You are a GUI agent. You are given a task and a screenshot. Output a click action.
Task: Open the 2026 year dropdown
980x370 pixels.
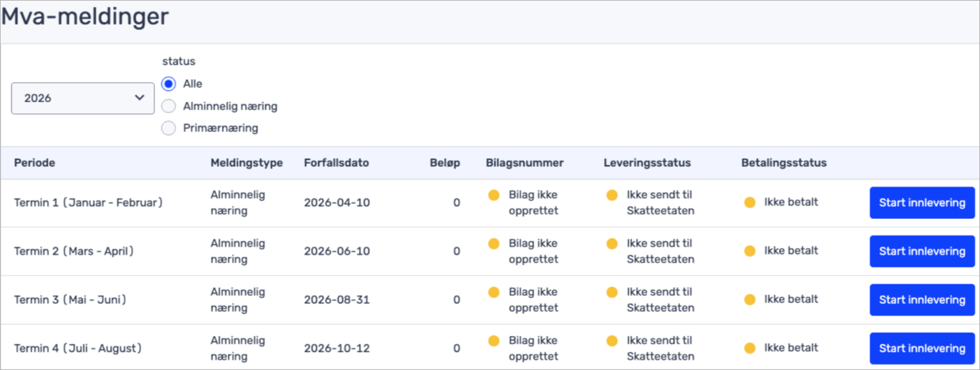coord(83,98)
